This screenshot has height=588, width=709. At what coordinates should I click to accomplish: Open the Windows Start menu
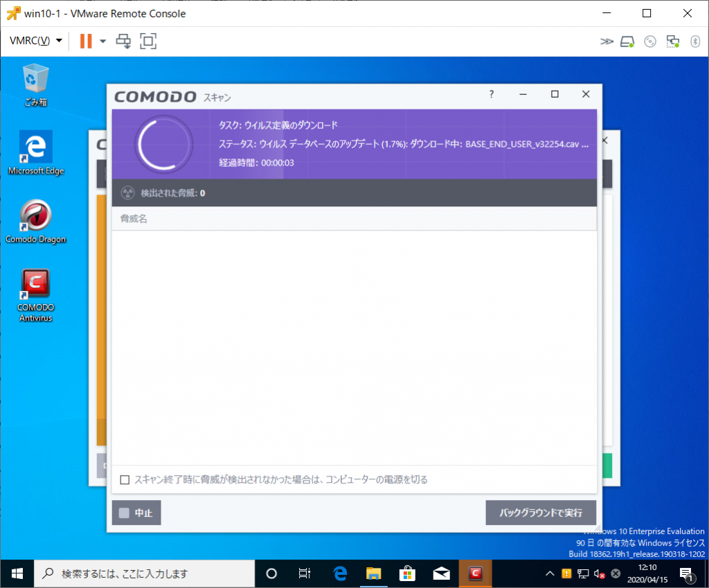(x=17, y=573)
